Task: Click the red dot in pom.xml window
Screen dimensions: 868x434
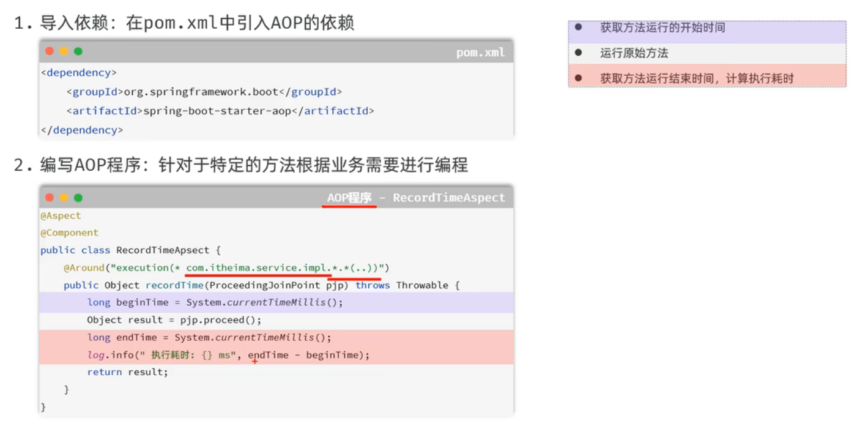Action: (x=50, y=51)
